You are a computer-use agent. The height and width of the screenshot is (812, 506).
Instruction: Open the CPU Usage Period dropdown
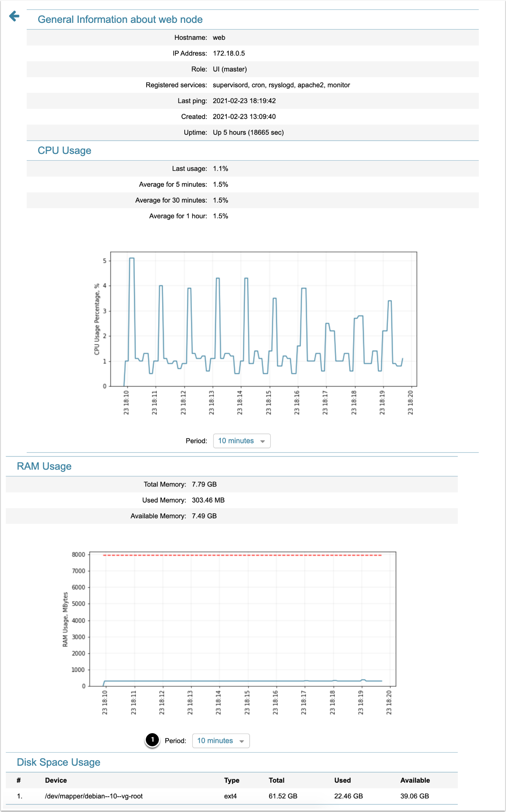pyautogui.click(x=242, y=441)
